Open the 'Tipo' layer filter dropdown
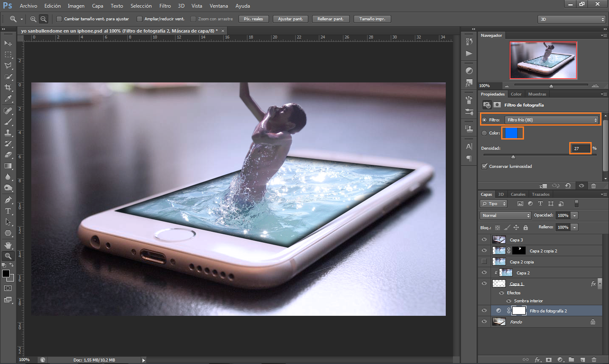Screen dimensions: 609x364 494,204
